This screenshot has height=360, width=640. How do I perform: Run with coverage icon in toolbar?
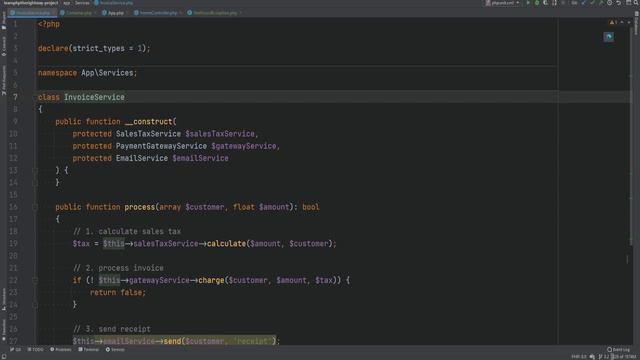545,3
